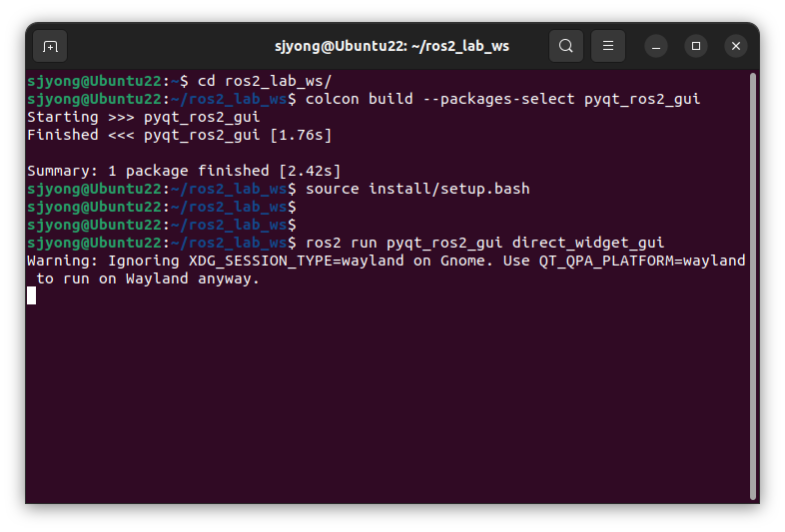Click the ros2 run direct_widget_gui command line
Screen dimensions: 785x532
(484, 243)
